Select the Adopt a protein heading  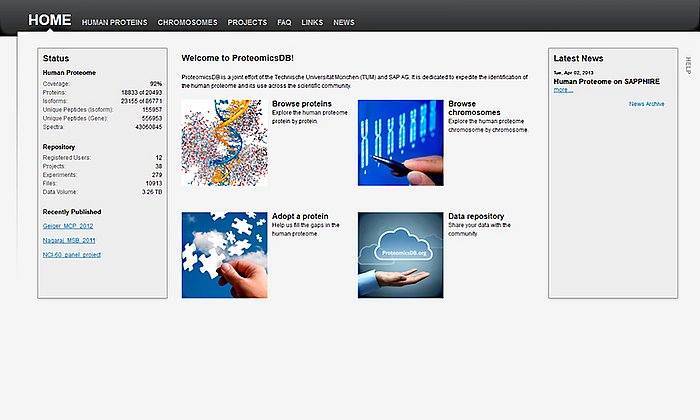click(300, 216)
